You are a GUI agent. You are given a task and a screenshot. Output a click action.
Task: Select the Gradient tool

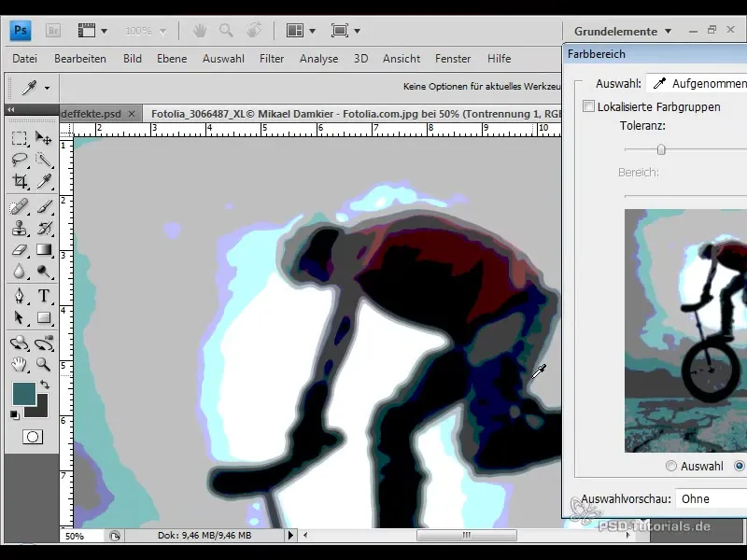[43, 250]
